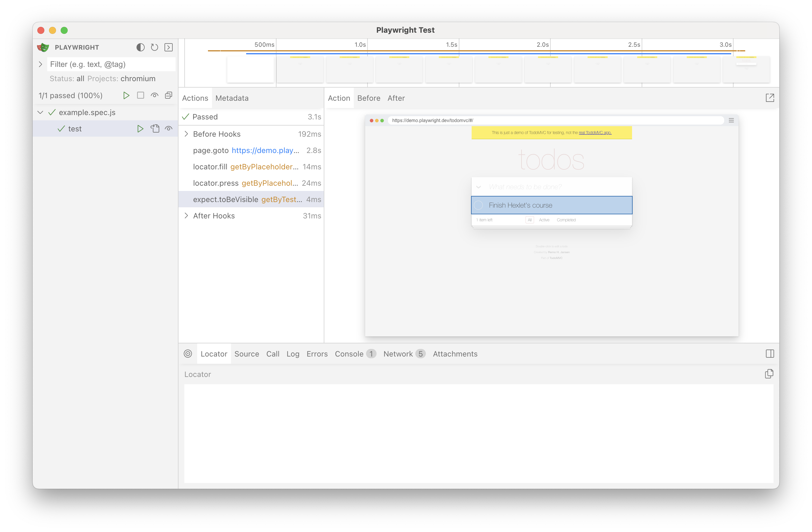The image size is (812, 532).
Task: Toggle the sidebar layout split icon
Action: pyautogui.click(x=770, y=354)
